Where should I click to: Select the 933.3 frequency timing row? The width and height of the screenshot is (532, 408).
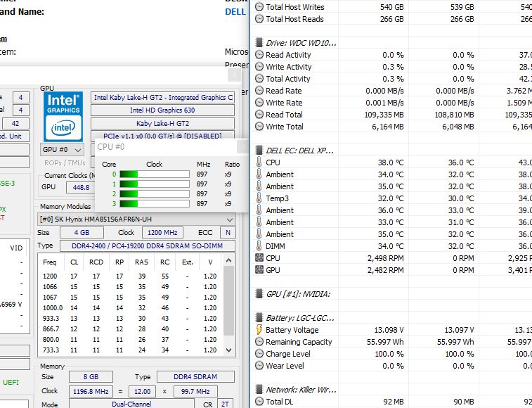click(130, 319)
